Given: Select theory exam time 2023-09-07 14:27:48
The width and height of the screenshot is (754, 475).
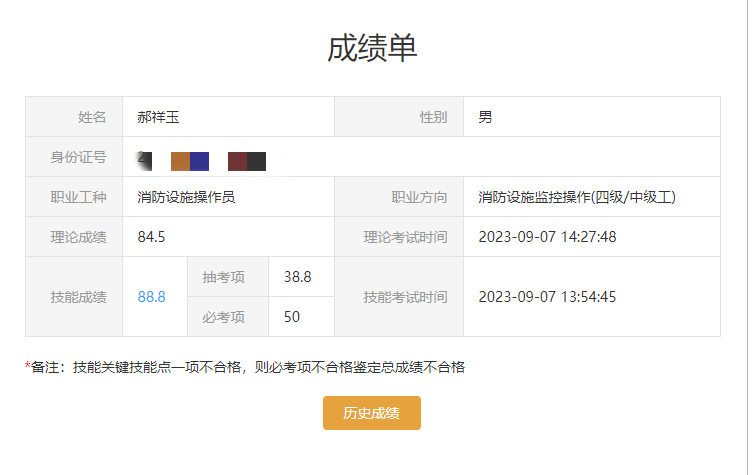Looking at the screenshot, I should (547, 237).
